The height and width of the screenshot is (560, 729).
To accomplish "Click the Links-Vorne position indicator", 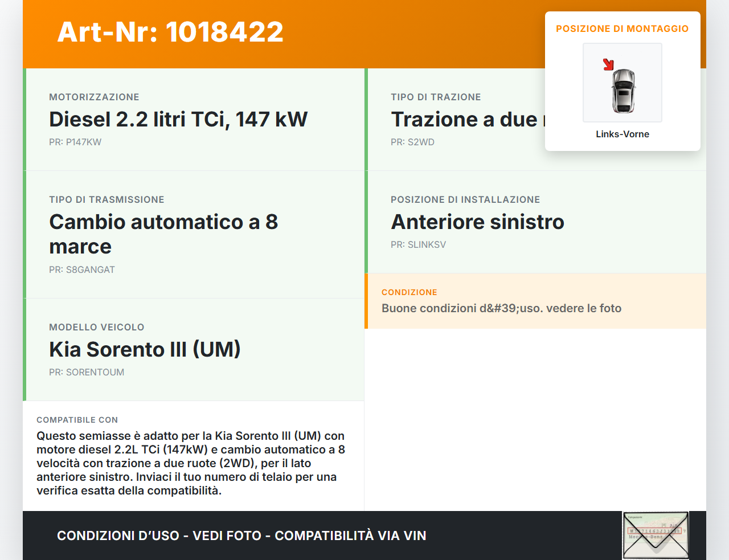I will click(622, 134).
